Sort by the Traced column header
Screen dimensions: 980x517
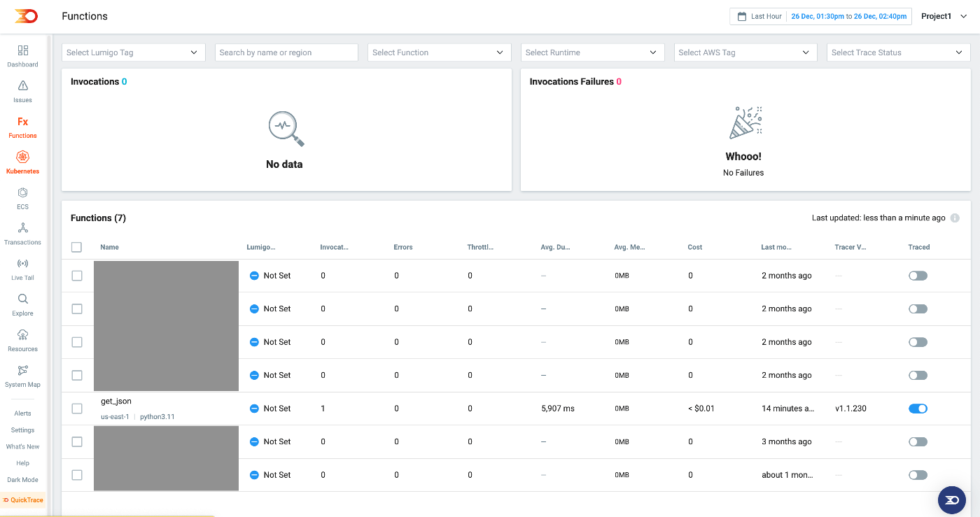[x=918, y=247]
